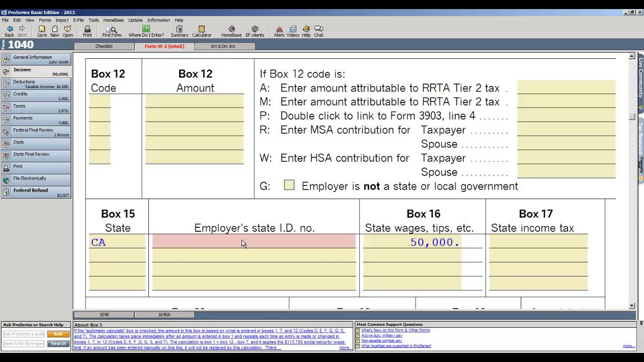Click first Box 17 State income tax field
This screenshot has height=362, width=644.
click(538, 241)
